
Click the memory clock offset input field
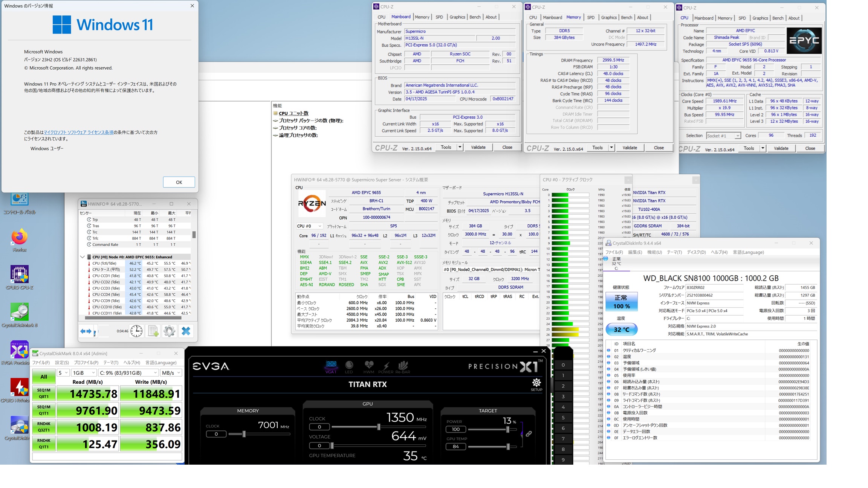tap(216, 434)
